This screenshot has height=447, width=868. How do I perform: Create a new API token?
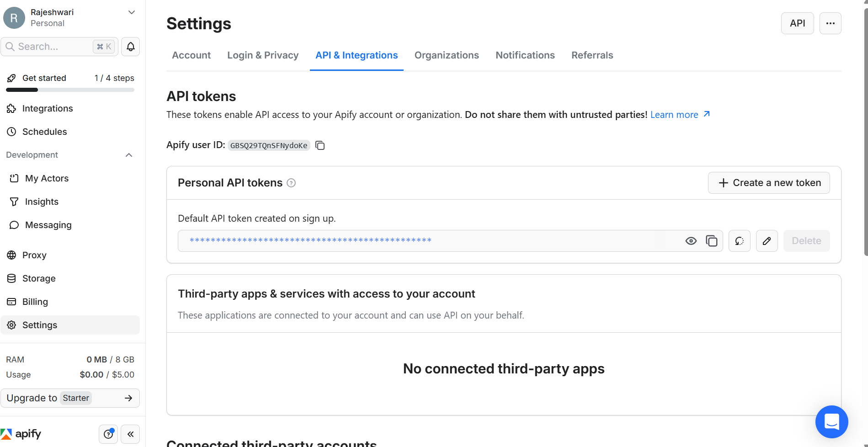(x=768, y=182)
